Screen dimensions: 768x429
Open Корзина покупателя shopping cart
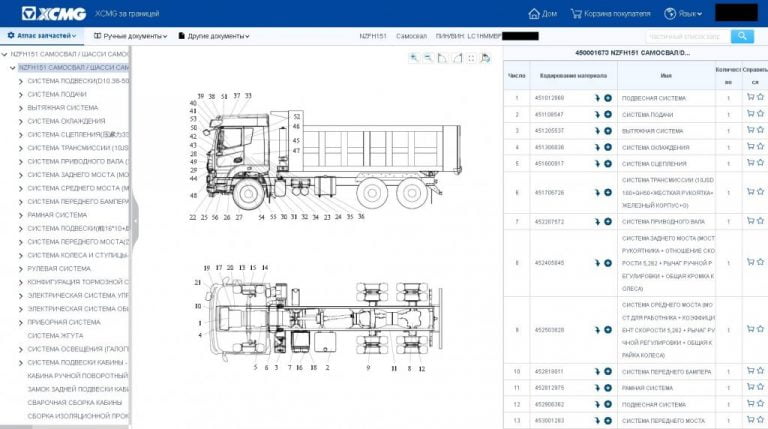[611, 14]
